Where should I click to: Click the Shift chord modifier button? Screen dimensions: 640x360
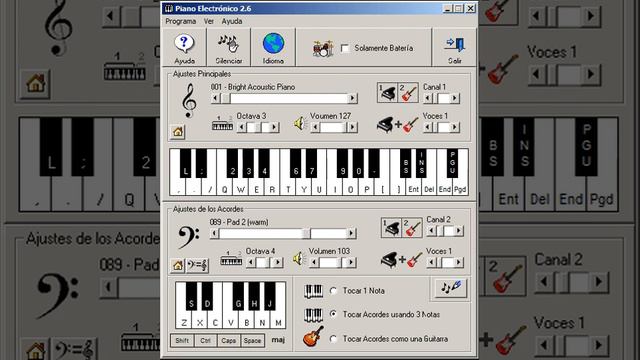point(182,340)
